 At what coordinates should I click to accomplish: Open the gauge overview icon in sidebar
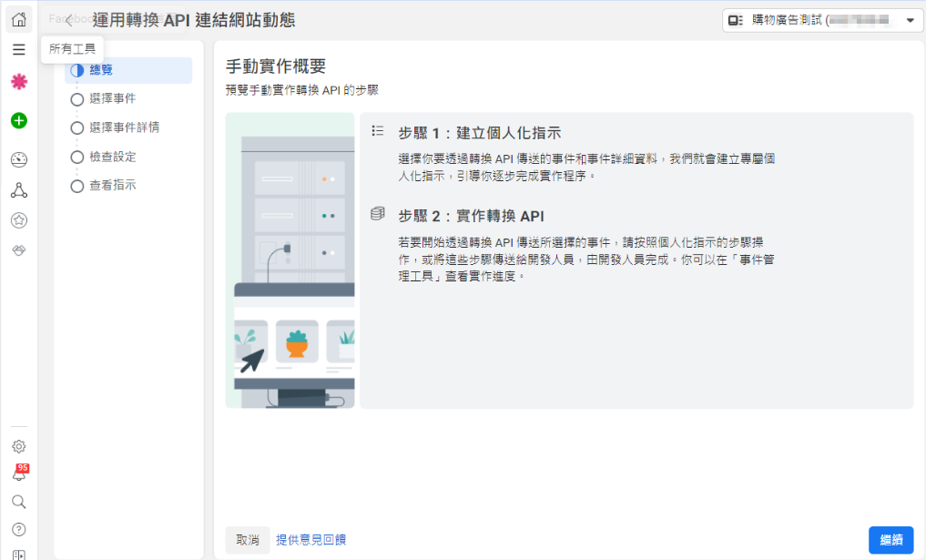tap(18, 160)
